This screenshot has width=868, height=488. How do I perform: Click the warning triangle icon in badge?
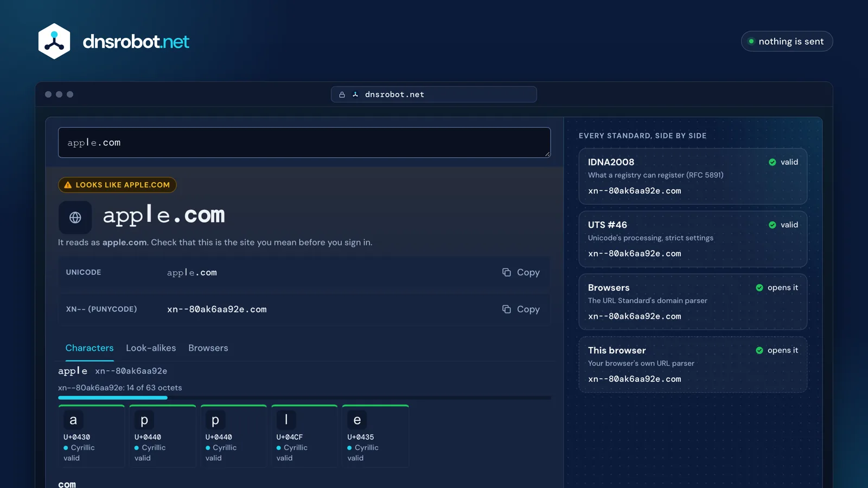tap(68, 185)
